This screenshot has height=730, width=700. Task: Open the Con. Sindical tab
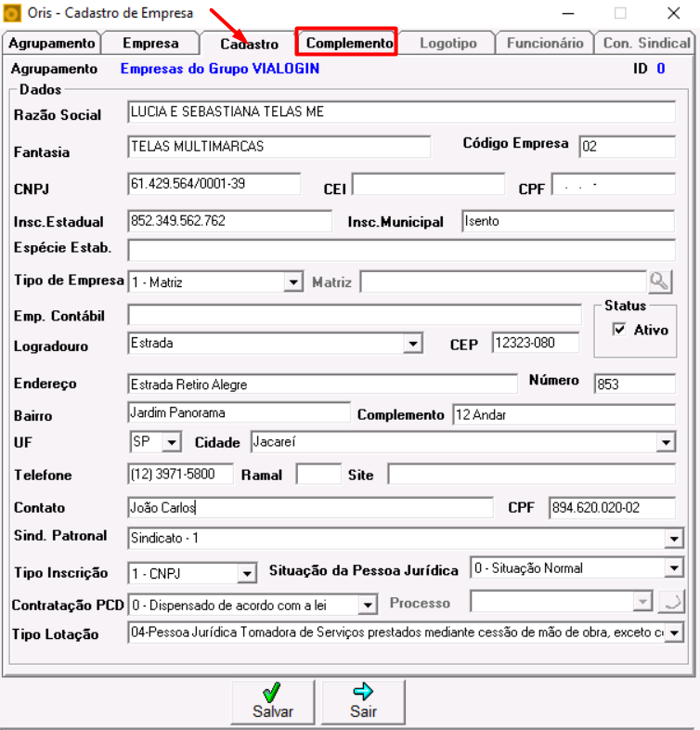tap(646, 44)
